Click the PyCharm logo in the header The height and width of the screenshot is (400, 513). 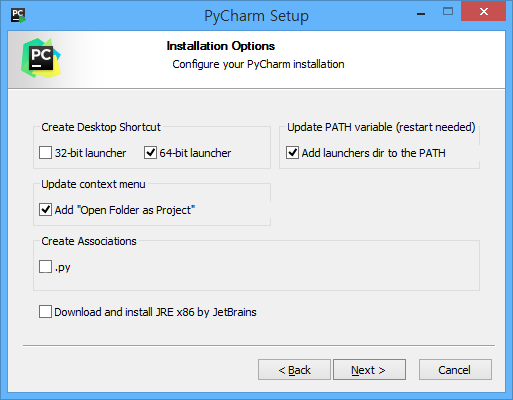(x=41, y=58)
